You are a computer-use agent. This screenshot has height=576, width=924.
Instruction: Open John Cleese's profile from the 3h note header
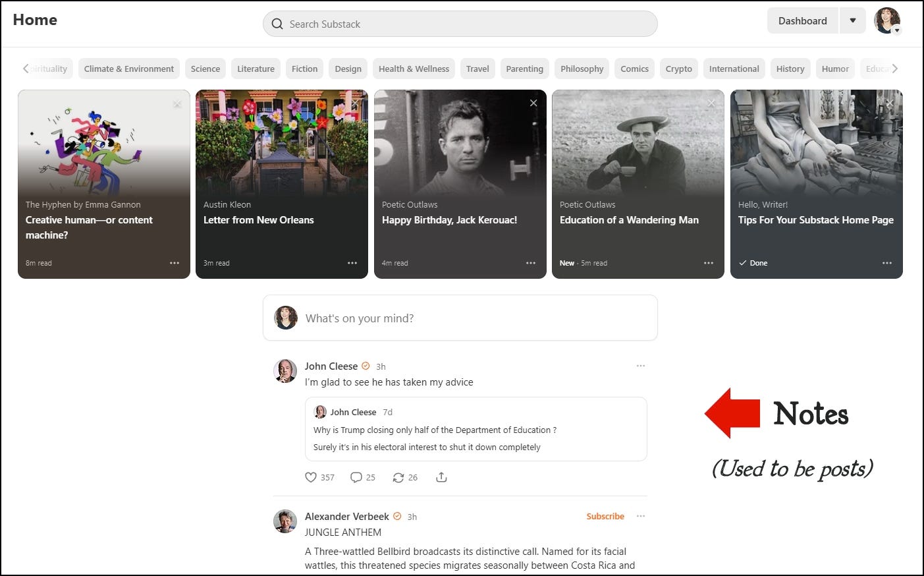(331, 366)
